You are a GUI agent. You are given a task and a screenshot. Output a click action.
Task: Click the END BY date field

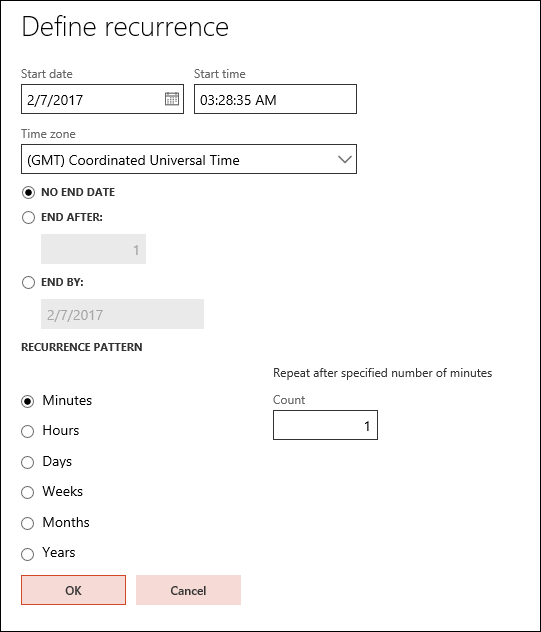123,314
